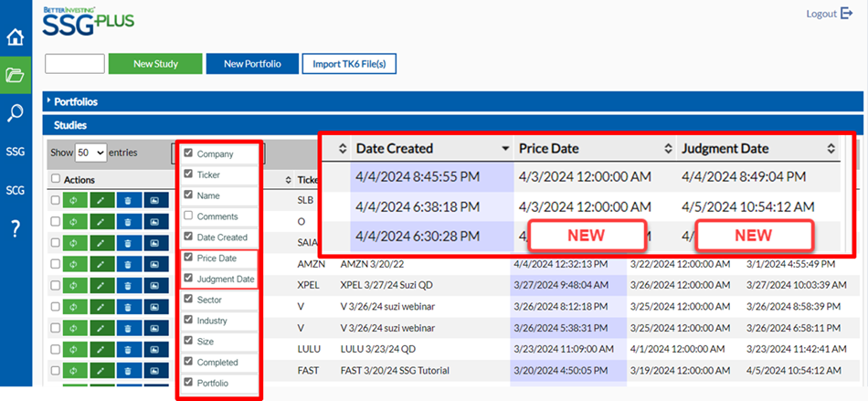Edit the SAIA study with pencil icon
Viewport: 868px width, 401px height.
pyautogui.click(x=101, y=243)
